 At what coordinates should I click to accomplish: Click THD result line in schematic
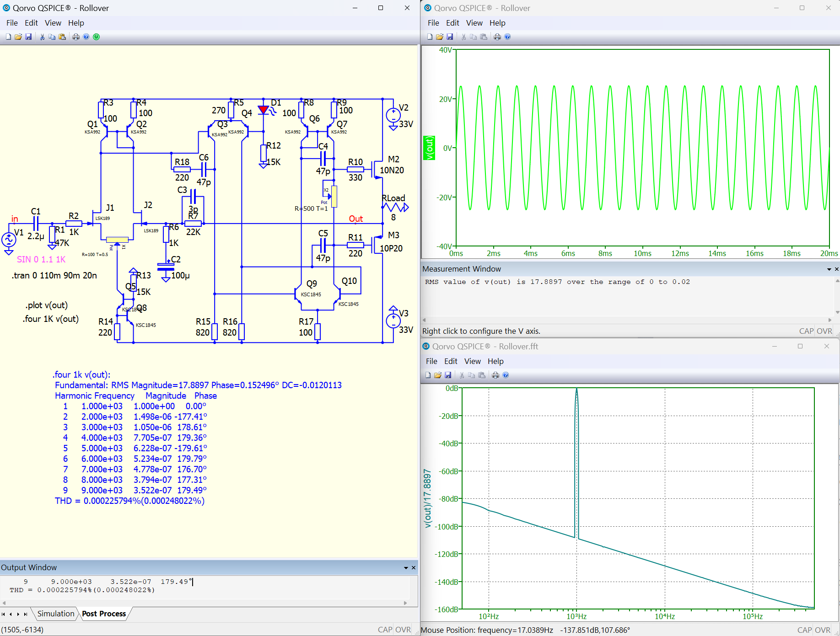pyautogui.click(x=129, y=501)
